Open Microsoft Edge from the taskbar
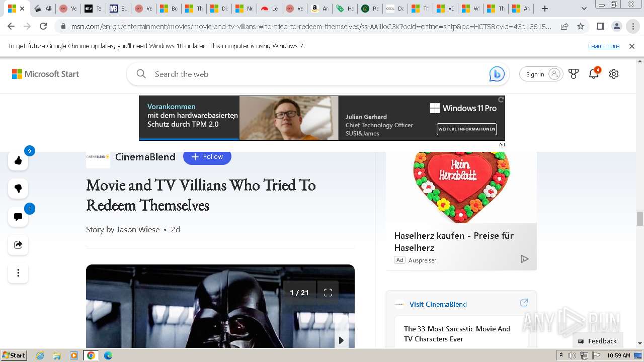 click(108, 355)
